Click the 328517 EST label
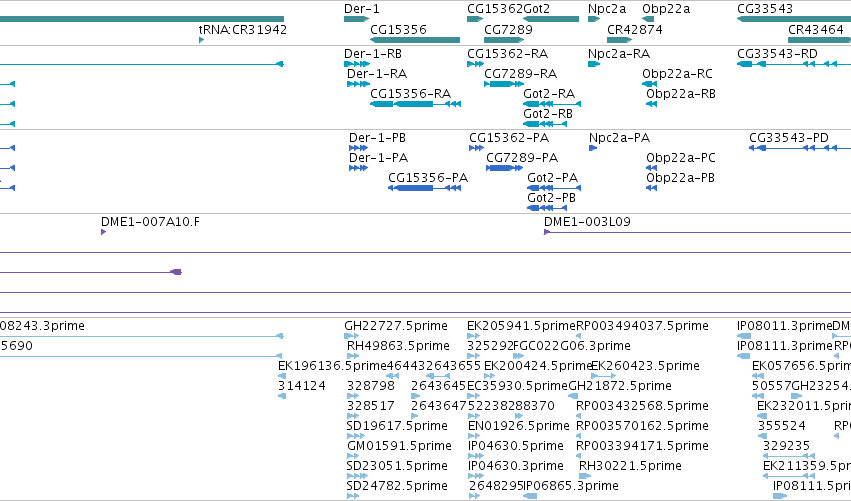 click(x=371, y=406)
